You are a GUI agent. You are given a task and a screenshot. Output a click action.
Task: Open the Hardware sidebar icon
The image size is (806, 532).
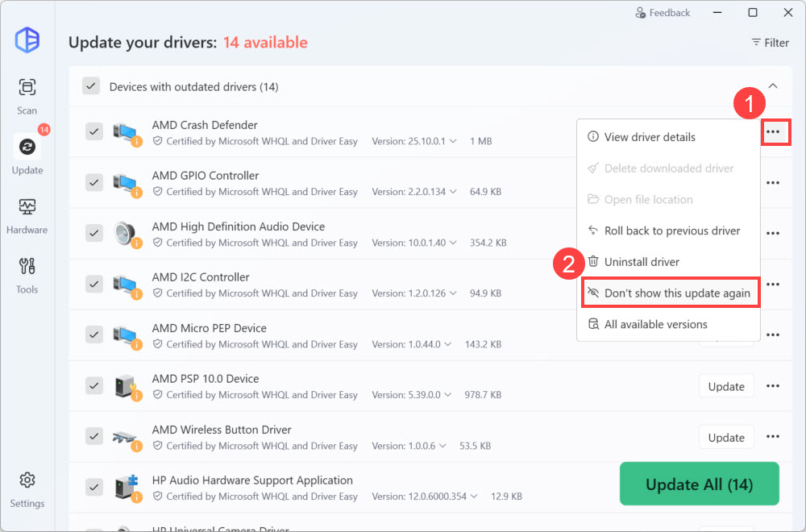(27, 214)
